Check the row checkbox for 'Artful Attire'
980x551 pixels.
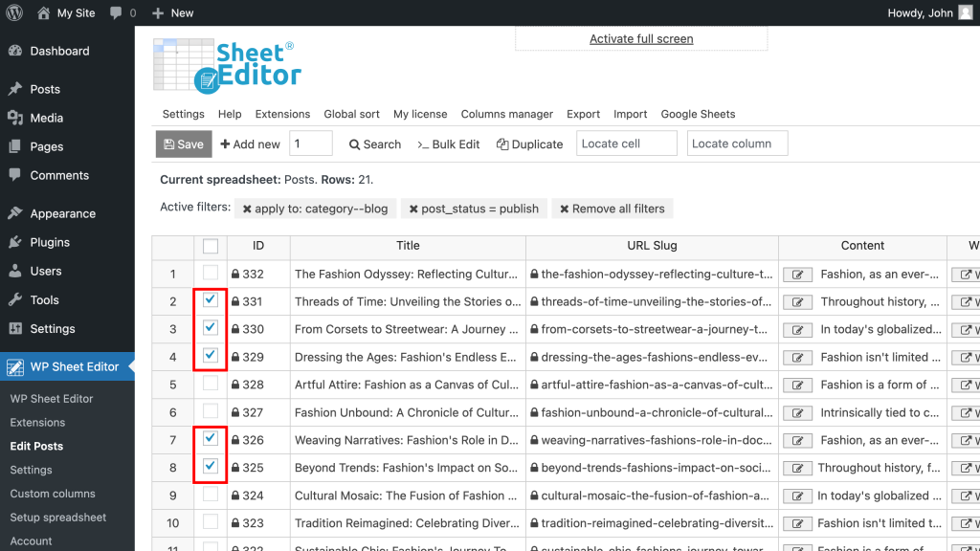point(211,385)
